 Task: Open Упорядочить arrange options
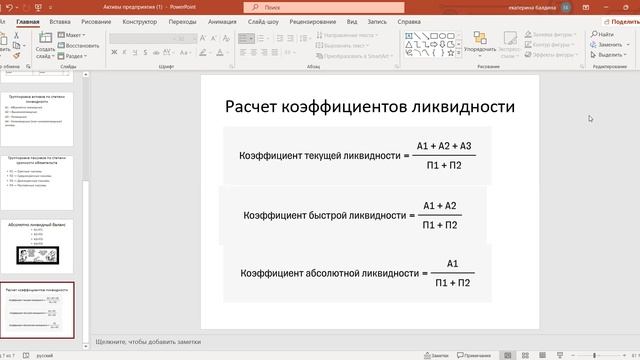480,44
